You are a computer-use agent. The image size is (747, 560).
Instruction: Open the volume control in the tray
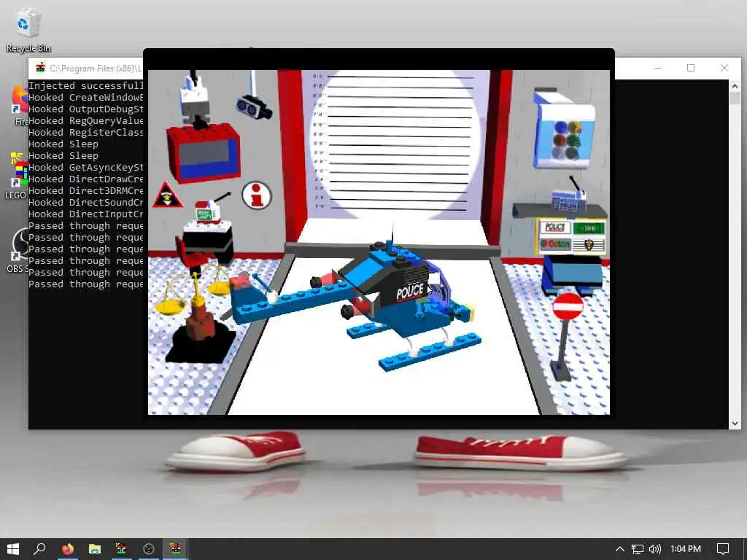(x=655, y=549)
